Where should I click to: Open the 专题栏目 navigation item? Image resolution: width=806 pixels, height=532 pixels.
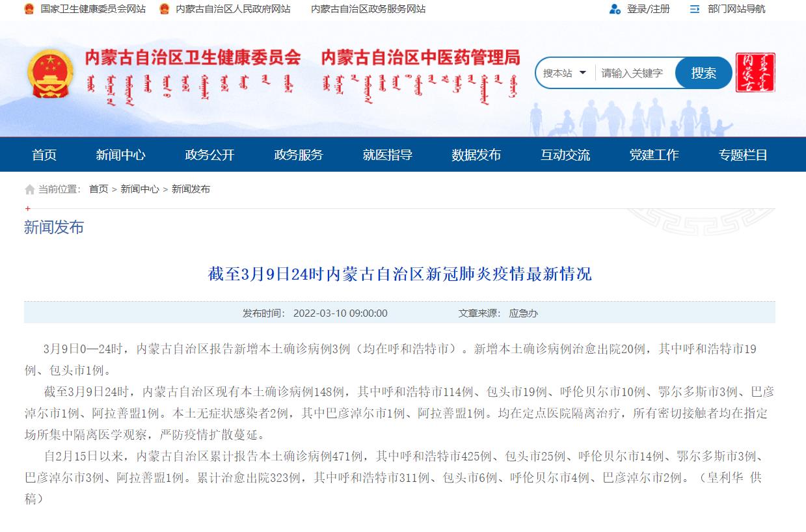[743, 155]
